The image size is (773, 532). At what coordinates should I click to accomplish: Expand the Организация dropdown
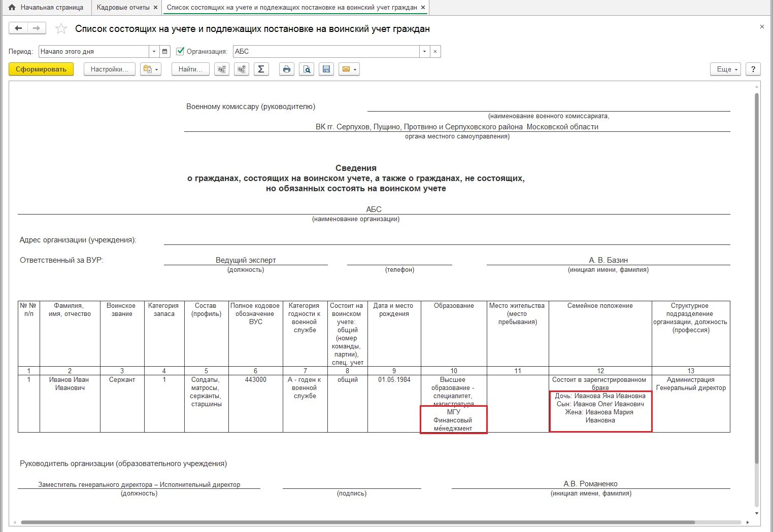425,51
